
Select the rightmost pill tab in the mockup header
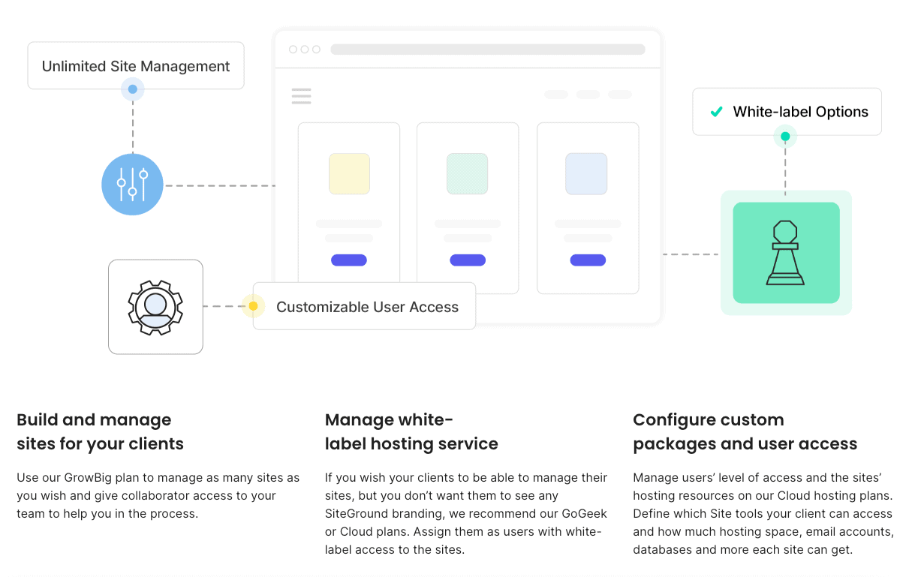tap(619, 95)
